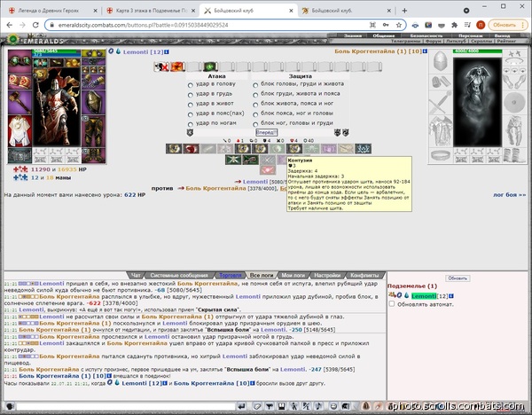
Task: Enable 'Обновлять автомат.' checkbox
Action: 392,303
